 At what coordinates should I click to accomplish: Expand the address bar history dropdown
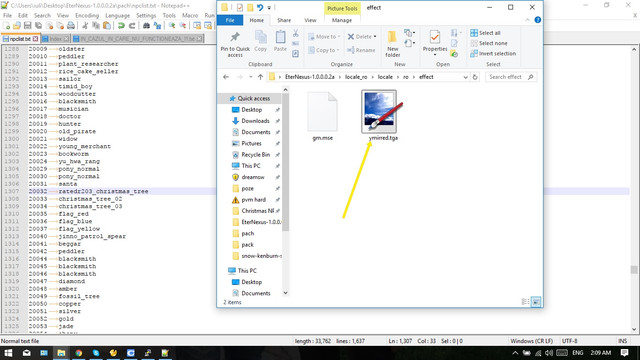[465, 77]
